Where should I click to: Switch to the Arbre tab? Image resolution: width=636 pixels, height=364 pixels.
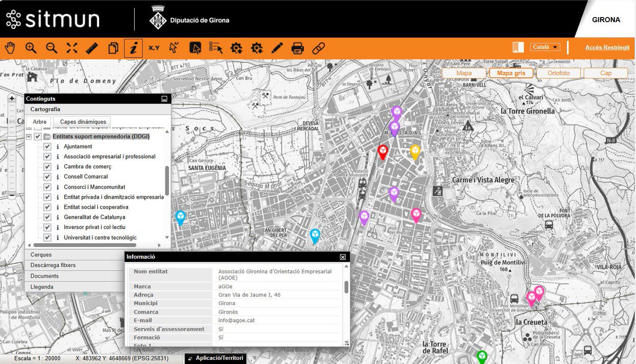tap(39, 122)
